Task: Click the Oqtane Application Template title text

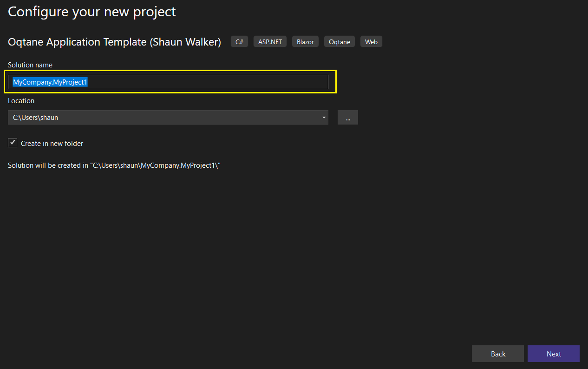Action: click(x=114, y=42)
